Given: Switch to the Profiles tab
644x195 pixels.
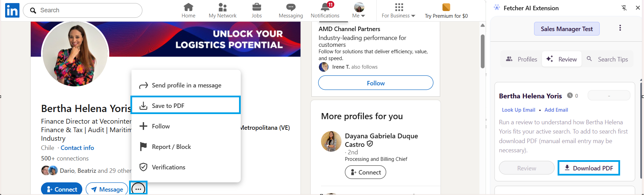Looking at the screenshot, I should coord(521,59).
